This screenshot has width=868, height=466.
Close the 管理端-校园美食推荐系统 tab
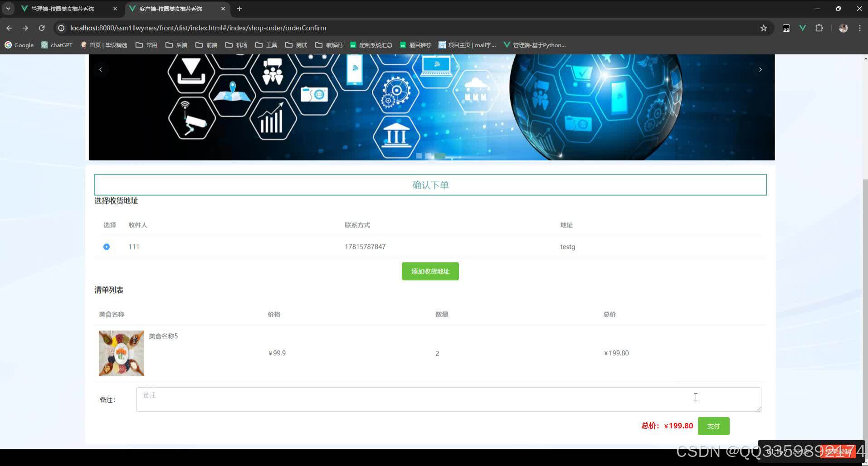pos(115,9)
